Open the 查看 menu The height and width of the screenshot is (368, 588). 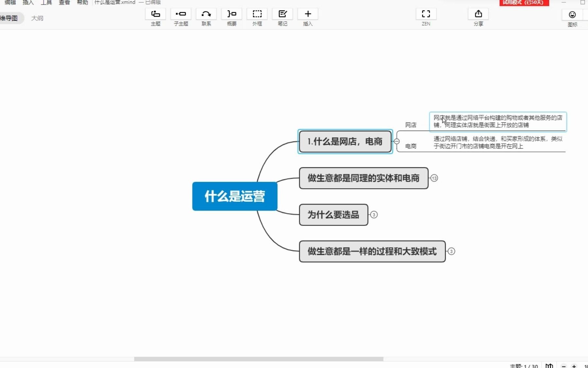(x=64, y=2)
